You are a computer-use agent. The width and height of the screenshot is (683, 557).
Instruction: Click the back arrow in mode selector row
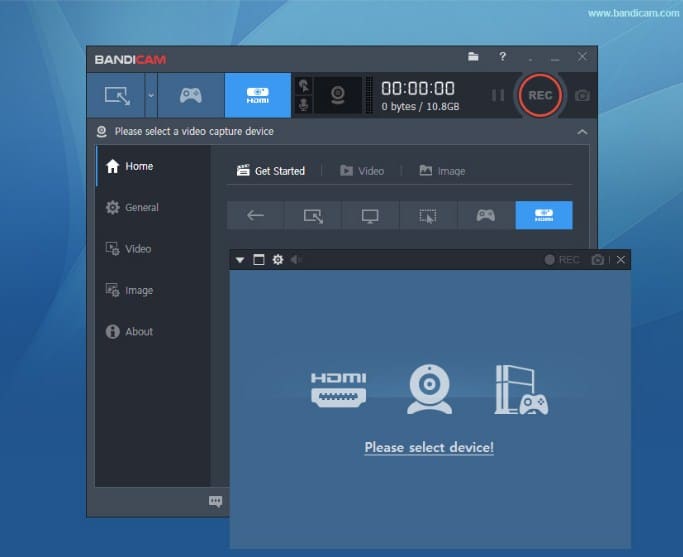point(255,215)
